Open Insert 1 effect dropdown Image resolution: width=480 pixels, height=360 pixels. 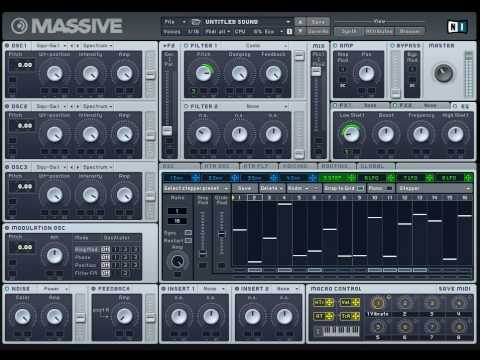tap(214, 289)
